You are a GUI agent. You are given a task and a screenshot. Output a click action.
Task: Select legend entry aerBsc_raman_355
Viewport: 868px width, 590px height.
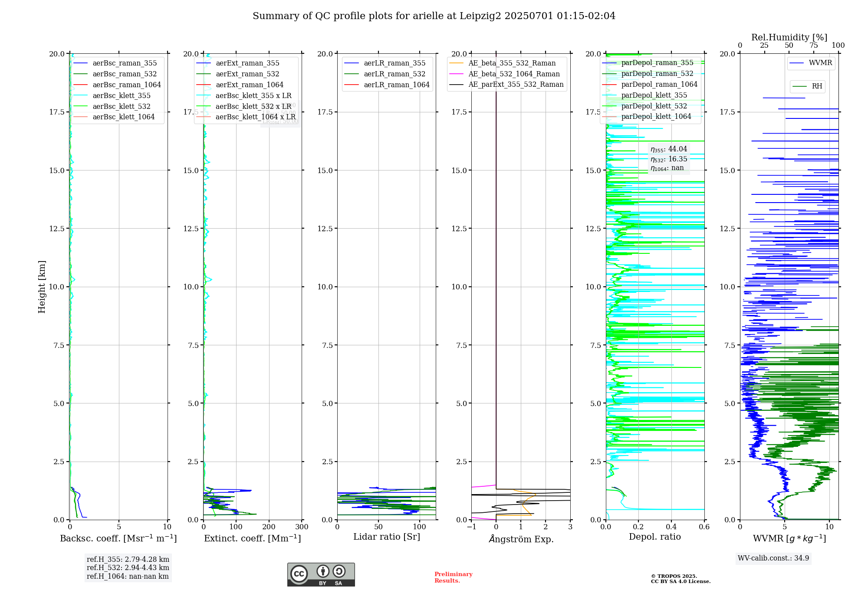125,63
